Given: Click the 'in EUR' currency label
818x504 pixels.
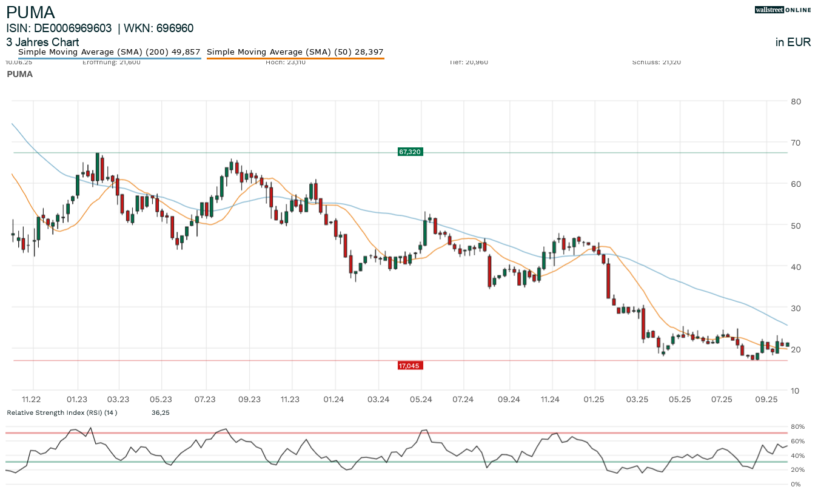Looking at the screenshot, I should point(793,42).
